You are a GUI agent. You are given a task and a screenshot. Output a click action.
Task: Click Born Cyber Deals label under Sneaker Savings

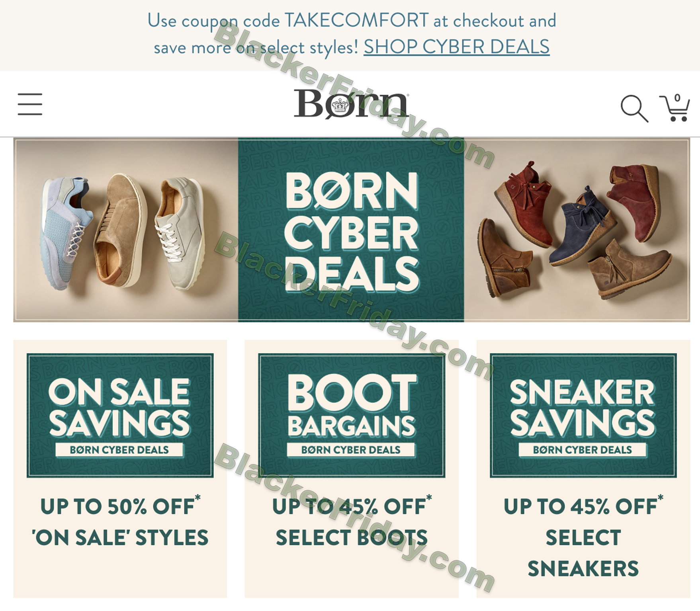(583, 450)
